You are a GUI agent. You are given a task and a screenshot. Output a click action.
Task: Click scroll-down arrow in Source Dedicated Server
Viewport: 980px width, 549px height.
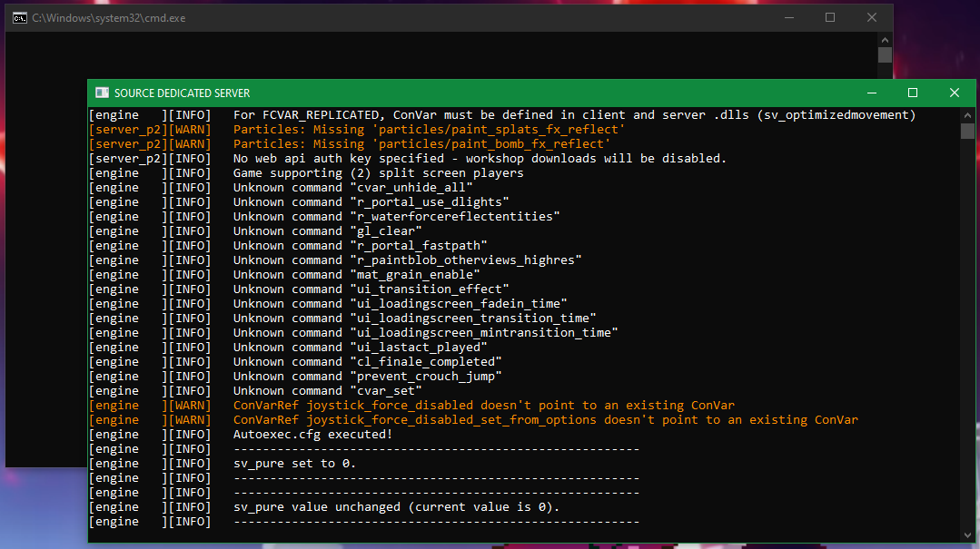(x=967, y=535)
